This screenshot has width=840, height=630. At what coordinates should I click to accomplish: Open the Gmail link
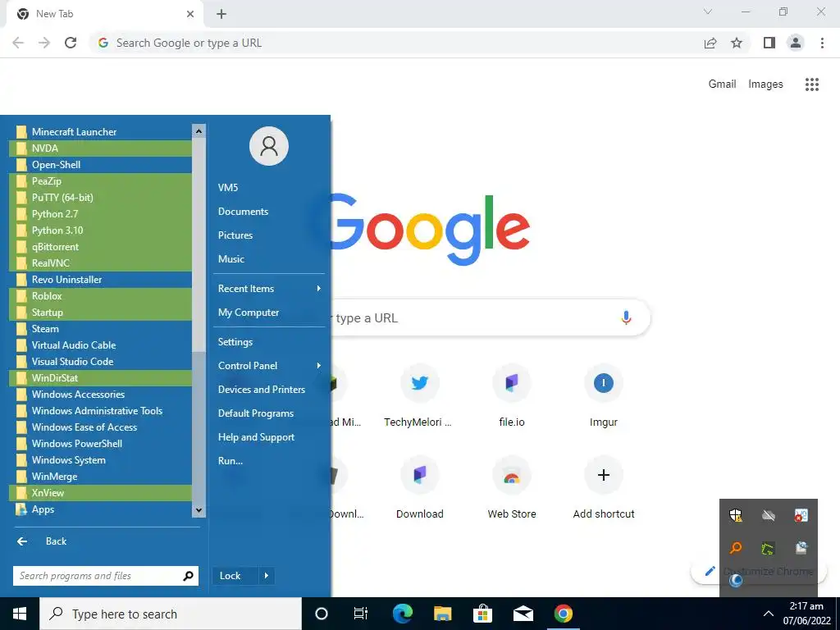point(722,84)
